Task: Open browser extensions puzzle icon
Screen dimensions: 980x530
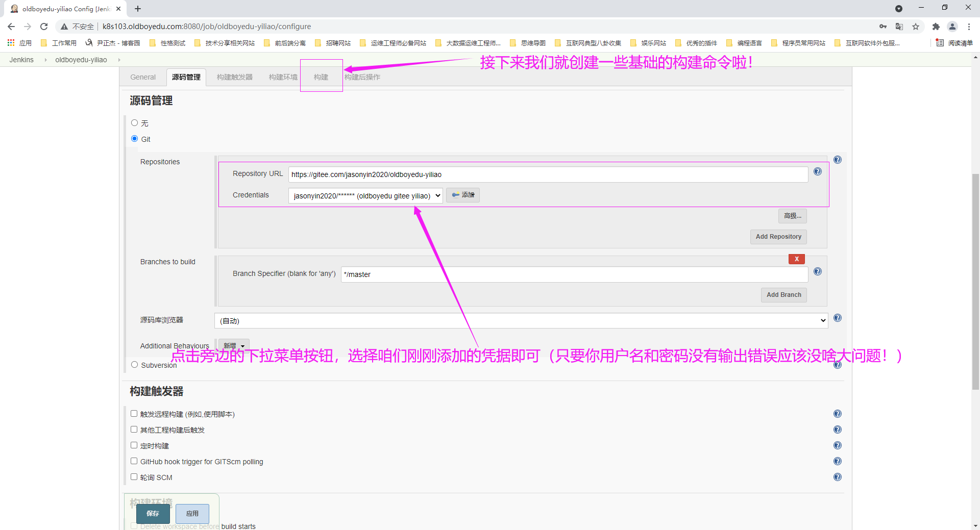Action: (936, 27)
